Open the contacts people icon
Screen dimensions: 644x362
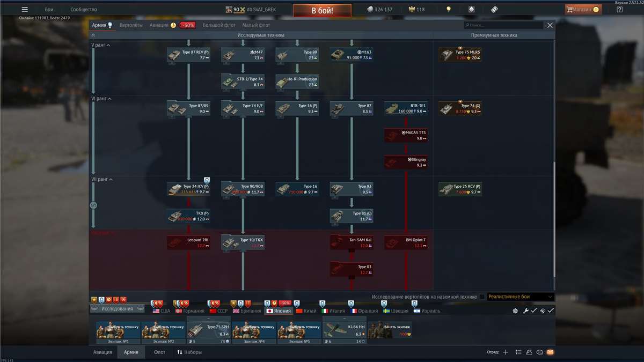tap(529, 352)
